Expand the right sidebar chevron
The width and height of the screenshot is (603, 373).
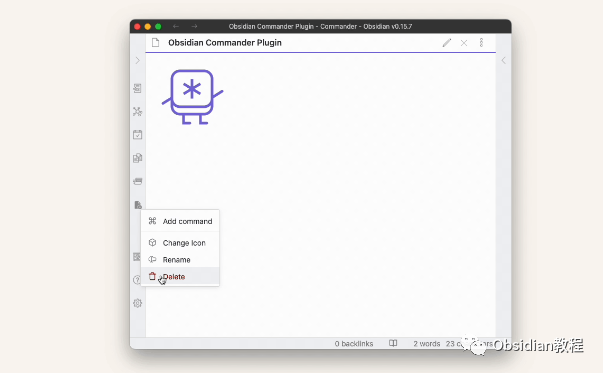pyautogui.click(x=503, y=60)
